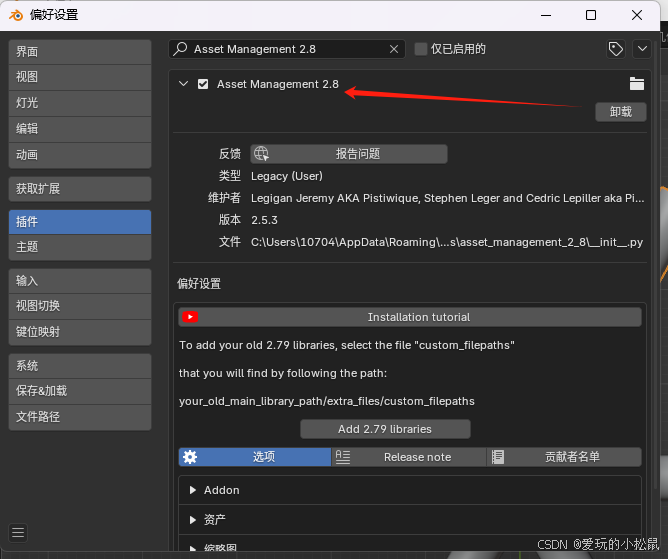668x559 pixels.
Task: Click the 贡献者名单 list icon
Action: pos(498,457)
